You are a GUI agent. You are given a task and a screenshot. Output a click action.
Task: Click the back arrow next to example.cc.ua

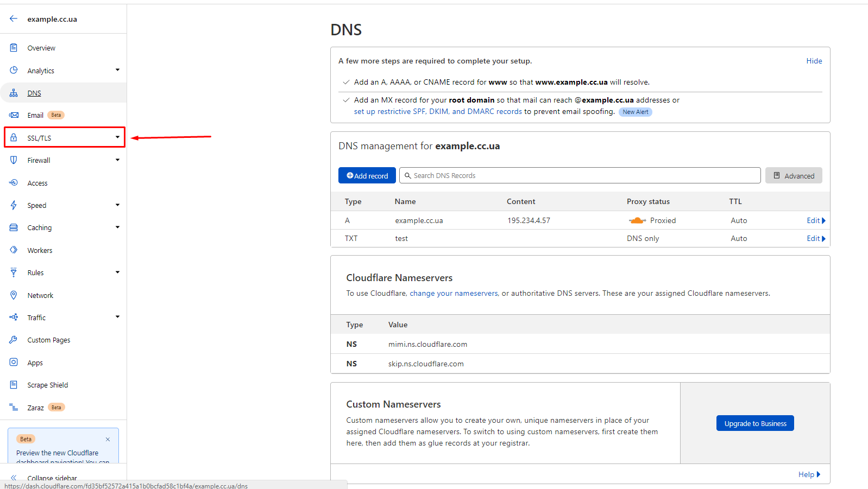14,18
